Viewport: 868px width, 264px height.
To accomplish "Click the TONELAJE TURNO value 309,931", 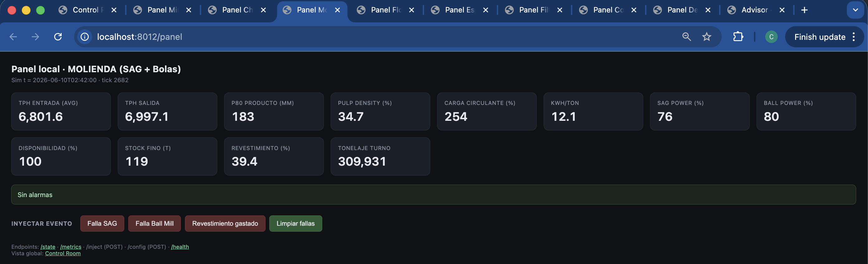I will click(x=362, y=162).
